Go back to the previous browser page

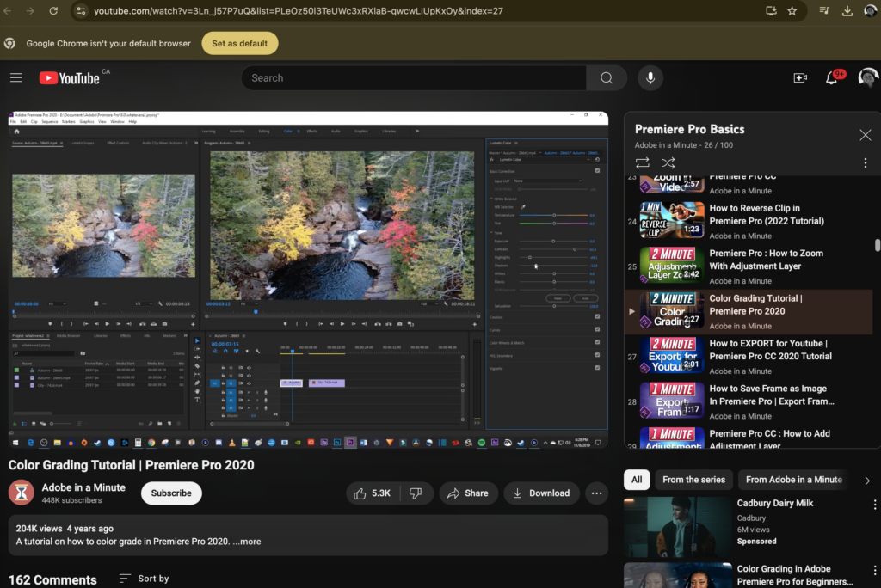[7, 10]
